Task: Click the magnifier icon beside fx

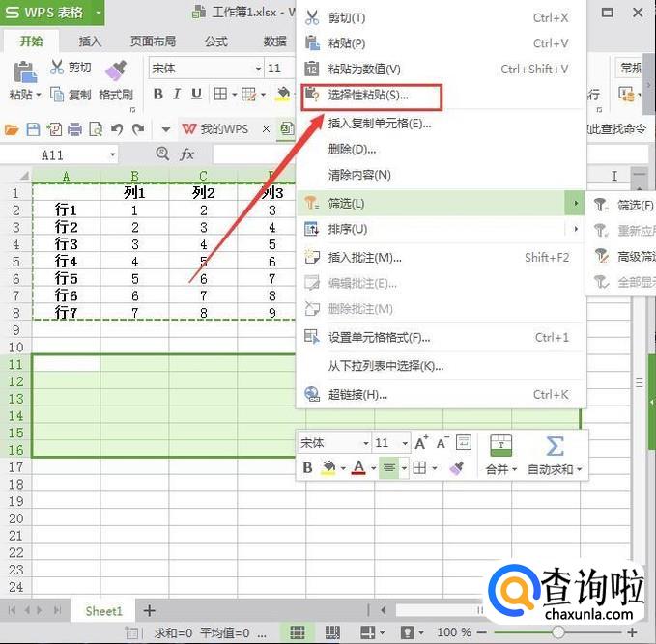Action: click(x=162, y=154)
